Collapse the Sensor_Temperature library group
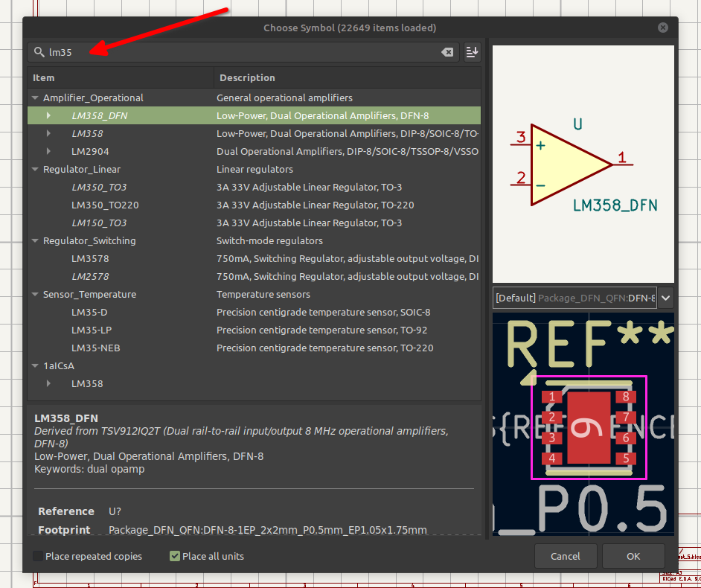701x588 pixels. click(35, 294)
